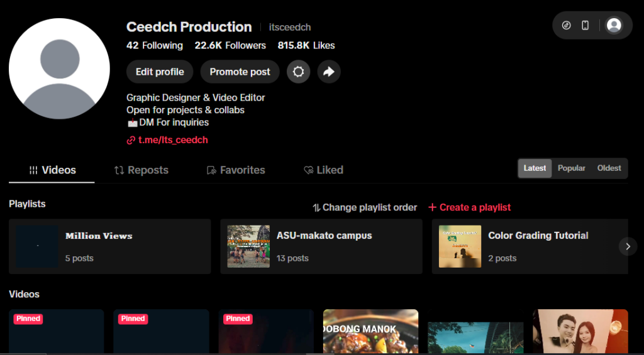Click the Promote post button
644x355 pixels.
(240, 72)
